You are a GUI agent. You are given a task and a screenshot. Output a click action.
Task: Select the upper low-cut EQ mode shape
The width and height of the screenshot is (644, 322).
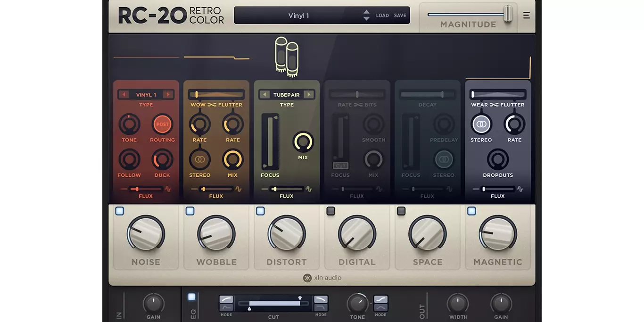(226, 299)
